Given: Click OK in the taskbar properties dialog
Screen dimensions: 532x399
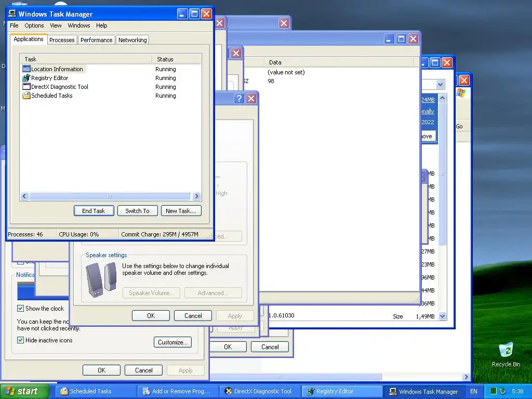Looking at the screenshot, I should tap(101, 370).
